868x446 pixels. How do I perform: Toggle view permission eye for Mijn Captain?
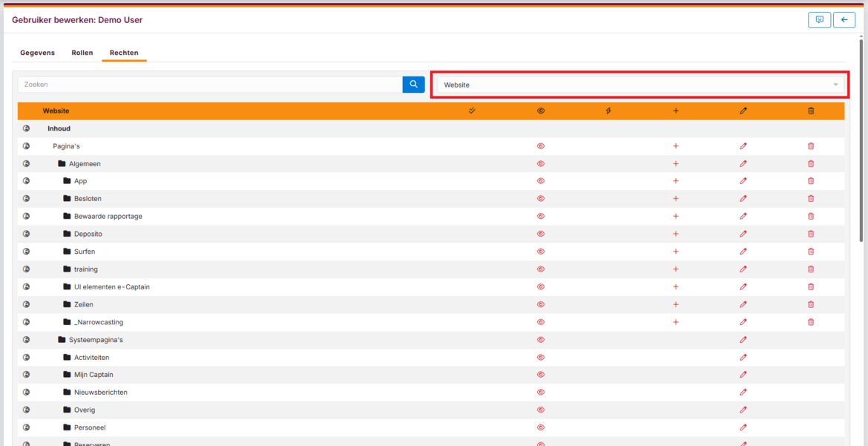point(541,375)
